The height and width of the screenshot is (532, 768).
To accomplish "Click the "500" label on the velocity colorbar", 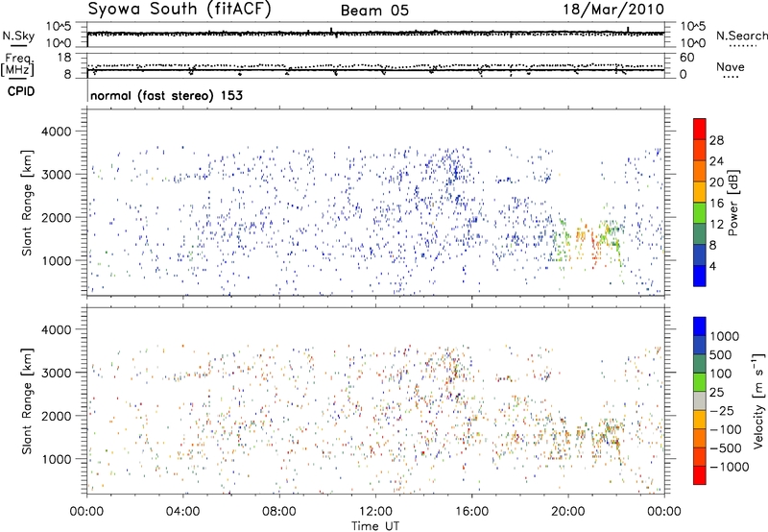I will (x=721, y=355).
